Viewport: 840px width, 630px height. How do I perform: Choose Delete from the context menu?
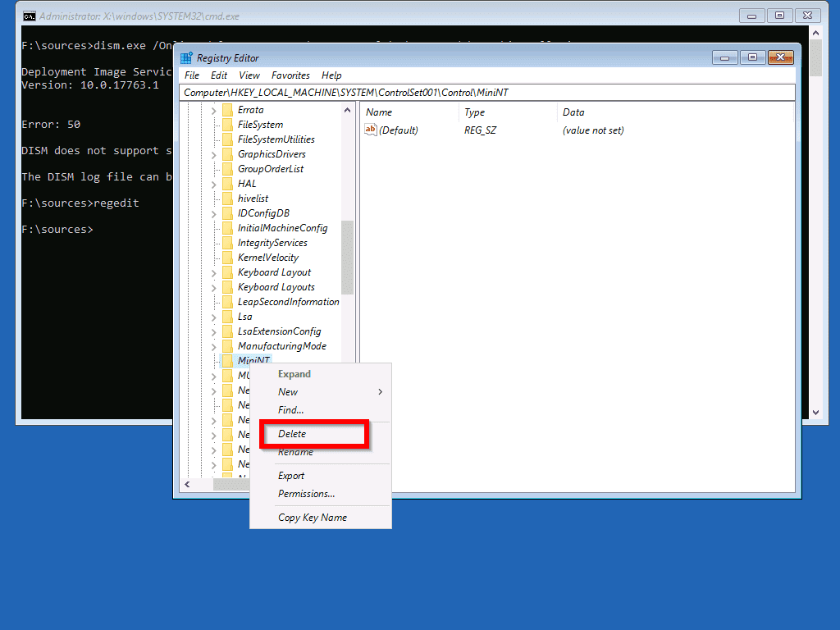click(292, 434)
